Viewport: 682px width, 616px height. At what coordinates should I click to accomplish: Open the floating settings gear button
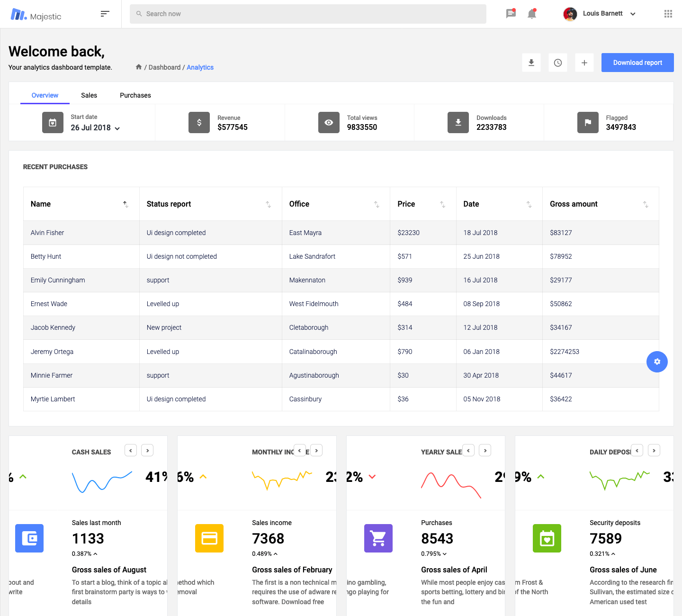657,362
